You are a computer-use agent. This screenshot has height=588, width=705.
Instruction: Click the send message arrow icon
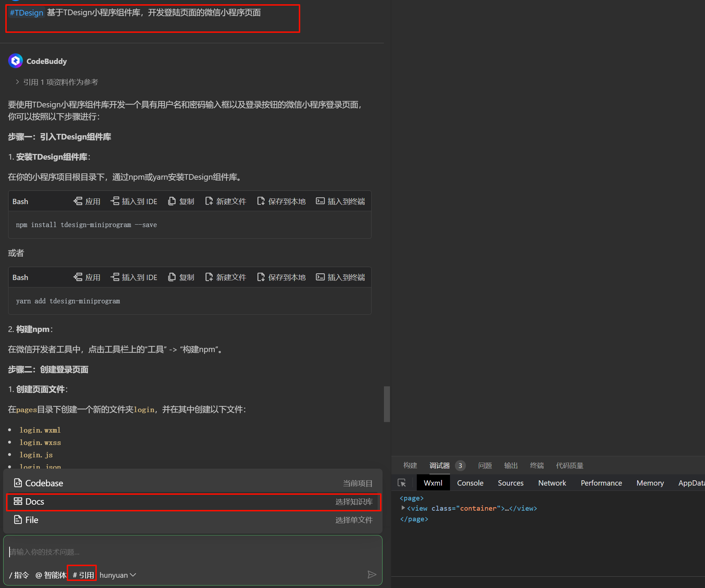(x=372, y=575)
